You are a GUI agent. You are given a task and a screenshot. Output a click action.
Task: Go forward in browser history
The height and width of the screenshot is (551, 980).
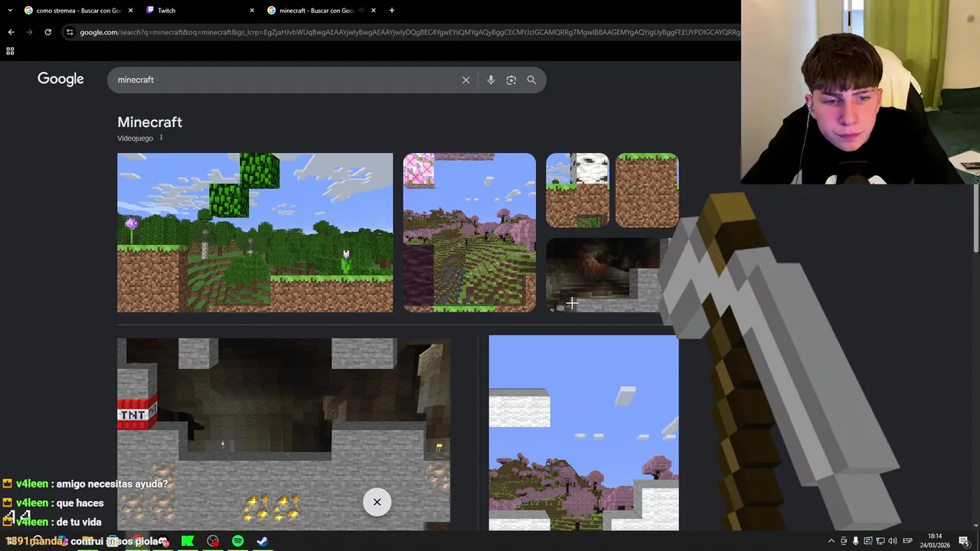[29, 32]
